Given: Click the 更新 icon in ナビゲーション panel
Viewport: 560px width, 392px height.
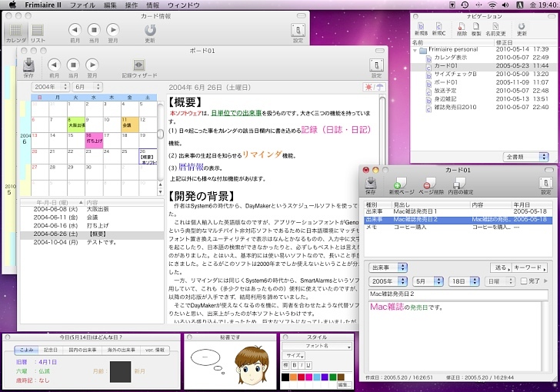Looking at the screenshot, I should pos(522,25).
